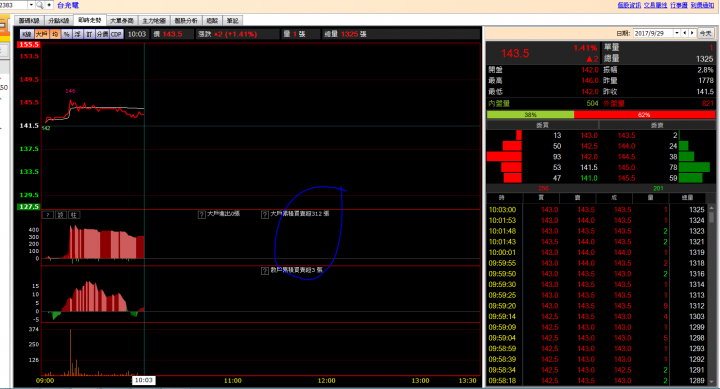Switch to the 分點K線 tab

(x=58, y=21)
